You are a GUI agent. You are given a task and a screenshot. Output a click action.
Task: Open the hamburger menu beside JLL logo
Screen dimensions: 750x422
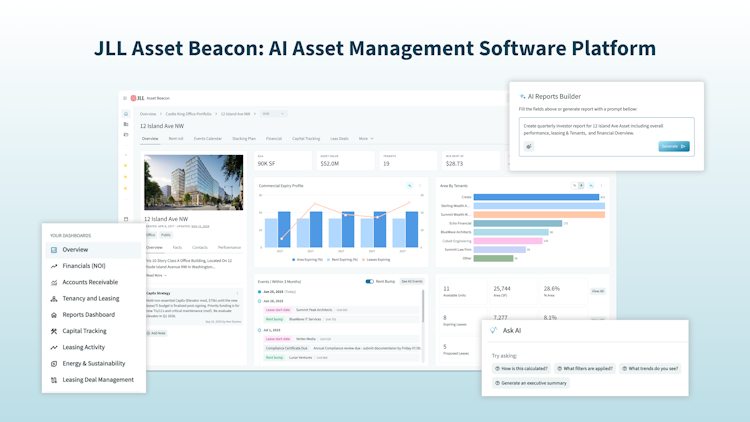click(x=125, y=98)
